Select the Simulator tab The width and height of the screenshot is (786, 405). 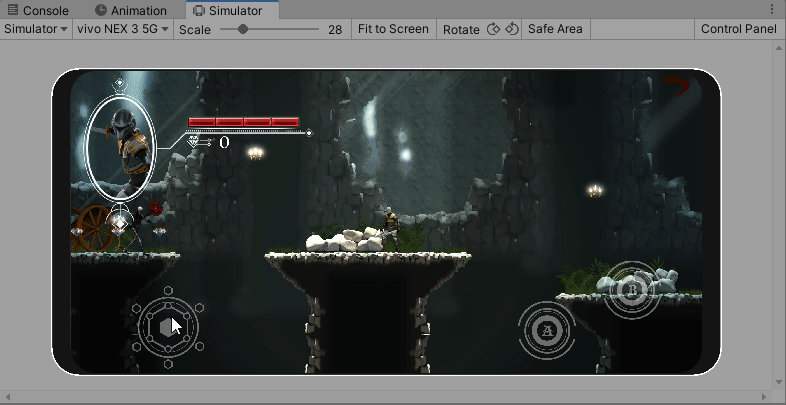tap(233, 10)
